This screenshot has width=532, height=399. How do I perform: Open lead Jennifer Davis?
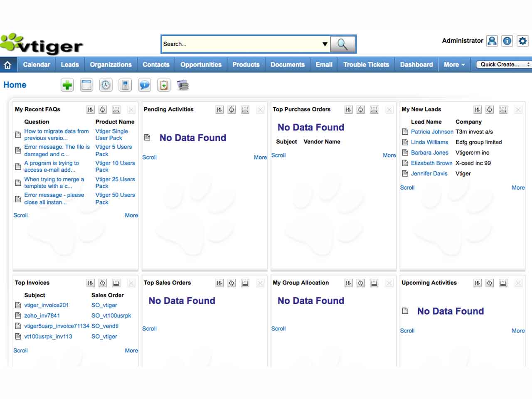coord(429,173)
